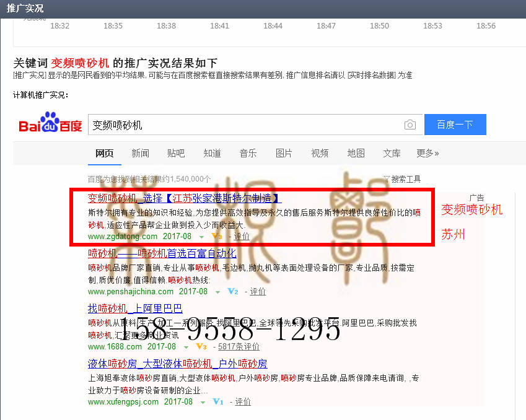The width and height of the screenshot is (526, 420).
Task: Click the 推广实况 title bar text
Action: coord(25,9)
